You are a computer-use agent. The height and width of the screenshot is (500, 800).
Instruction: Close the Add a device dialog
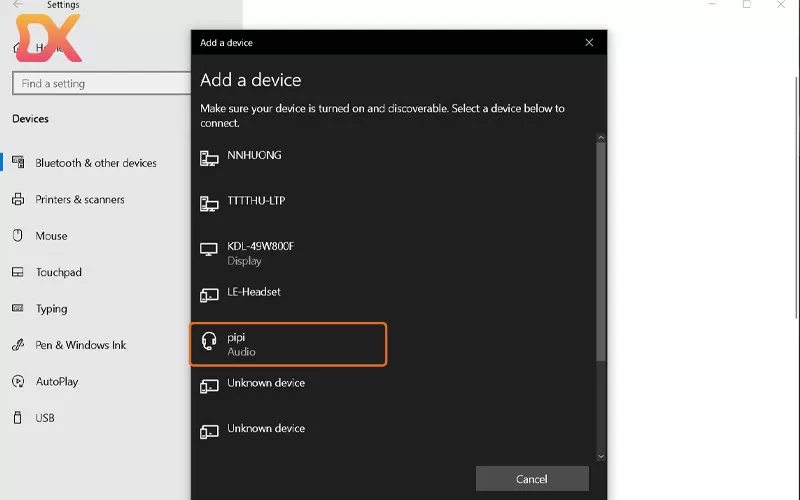[589, 43]
